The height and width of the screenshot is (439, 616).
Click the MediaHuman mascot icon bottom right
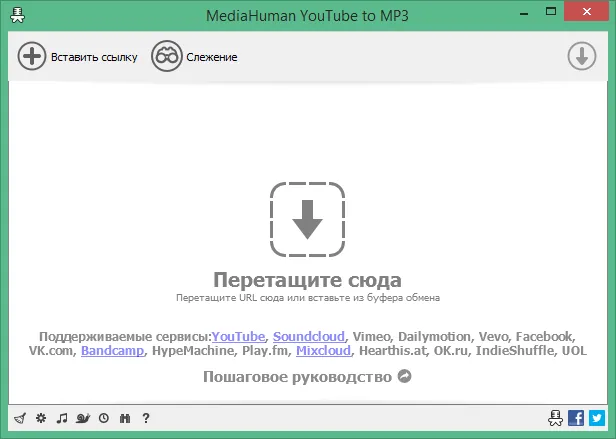tap(556, 418)
